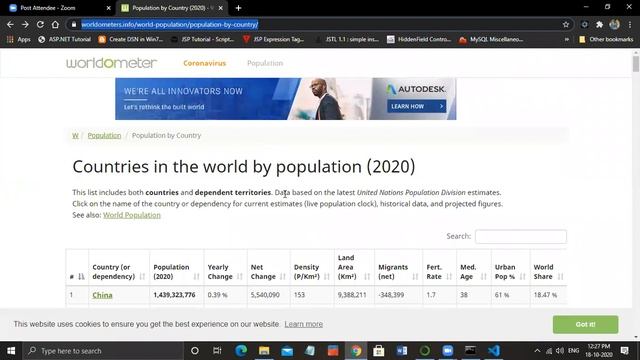Click the page vertical scrollbar thumb
The width and height of the screenshot is (640, 360).
click(x=636, y=64)
